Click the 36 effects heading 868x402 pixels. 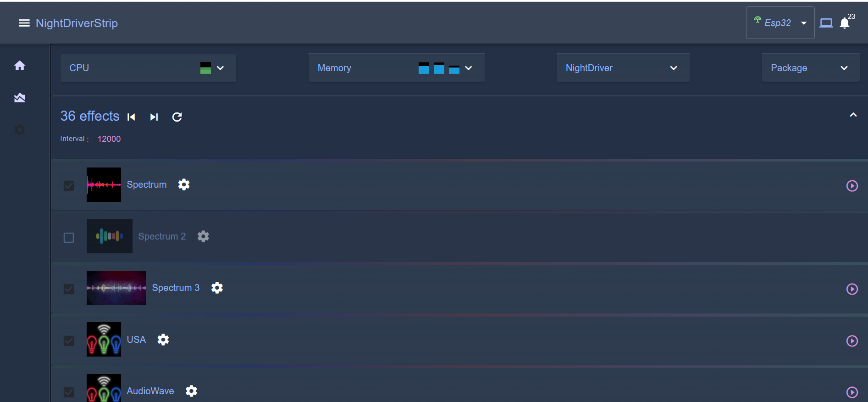pyautogui.click(x=90, y=116)
